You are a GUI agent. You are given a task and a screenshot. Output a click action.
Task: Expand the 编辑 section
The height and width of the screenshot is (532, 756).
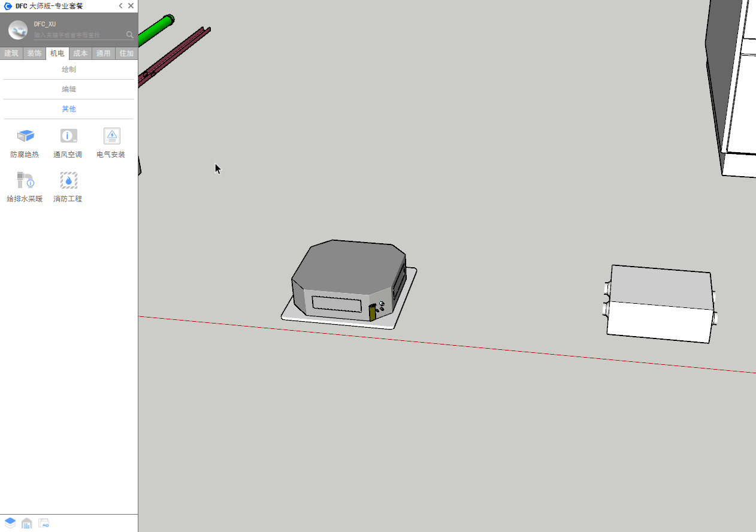69,89
